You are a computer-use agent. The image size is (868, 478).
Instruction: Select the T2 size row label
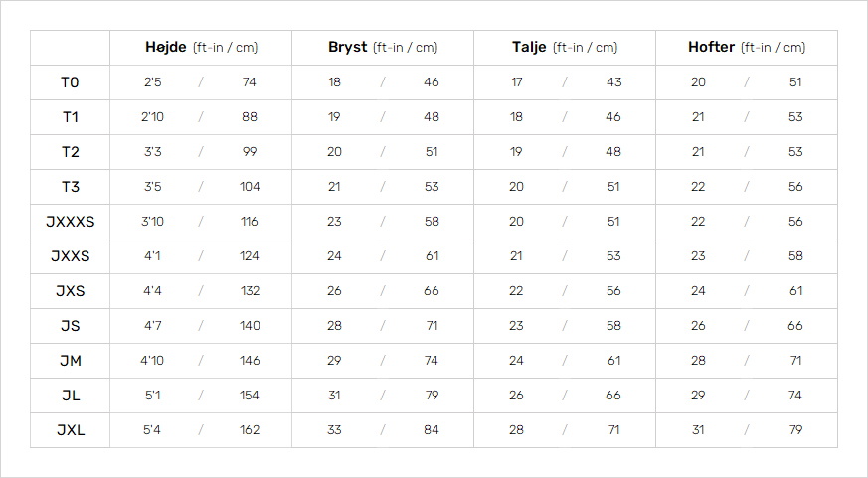(x=70, y=152)
